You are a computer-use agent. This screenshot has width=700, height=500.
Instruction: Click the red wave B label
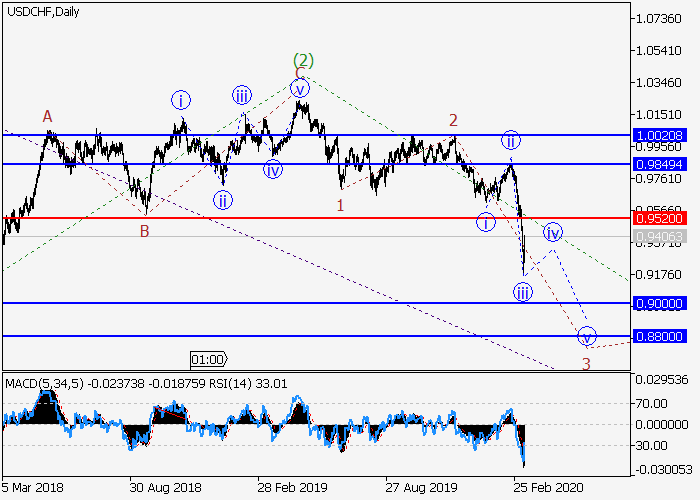pyautogui.click(x=144, y=232)
